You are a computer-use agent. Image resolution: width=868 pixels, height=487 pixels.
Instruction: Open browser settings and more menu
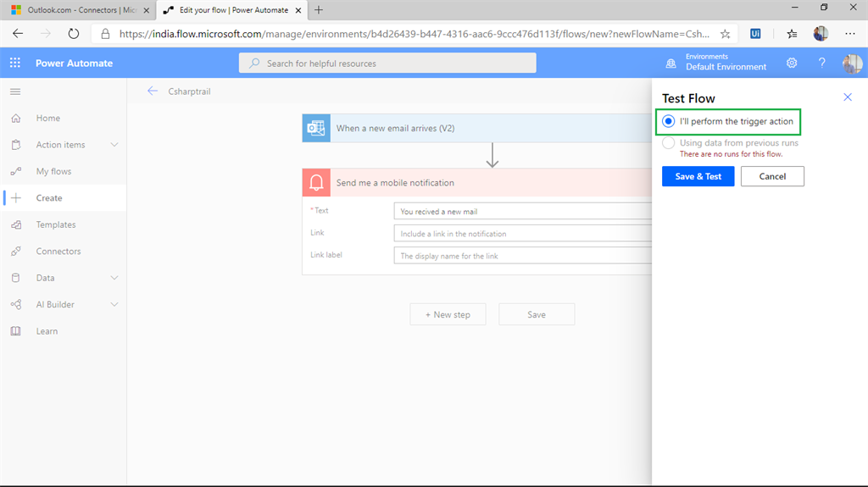coord(850,34)
